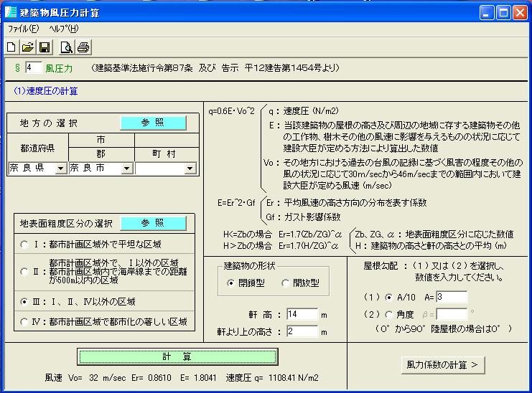The width and height of the screenshot is (532, 393).
Task: Click the section number field showing 4
Action: pos(33,68)
